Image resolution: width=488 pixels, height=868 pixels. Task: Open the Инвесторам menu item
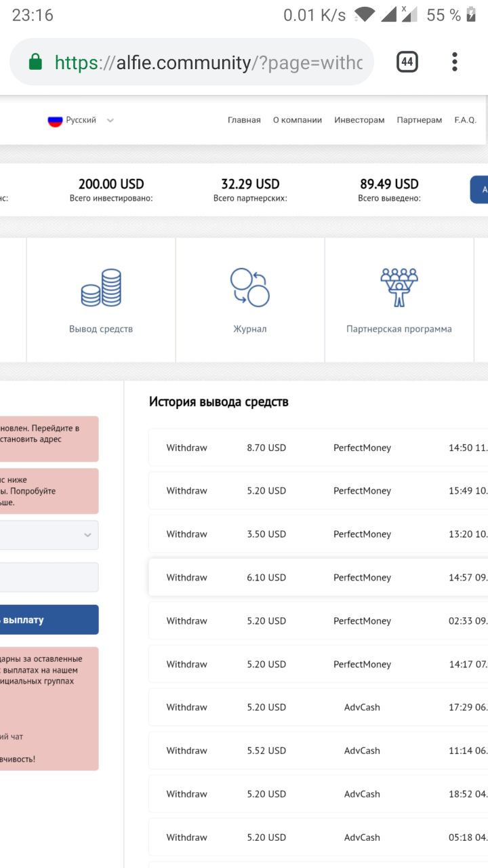(x=359, y=120)
